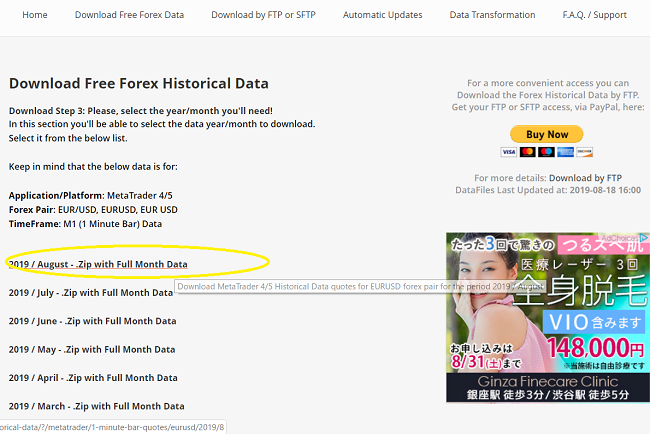Open Download Free Forex Data menu
This screenshot has height=434, width=650.
[129, 15]
